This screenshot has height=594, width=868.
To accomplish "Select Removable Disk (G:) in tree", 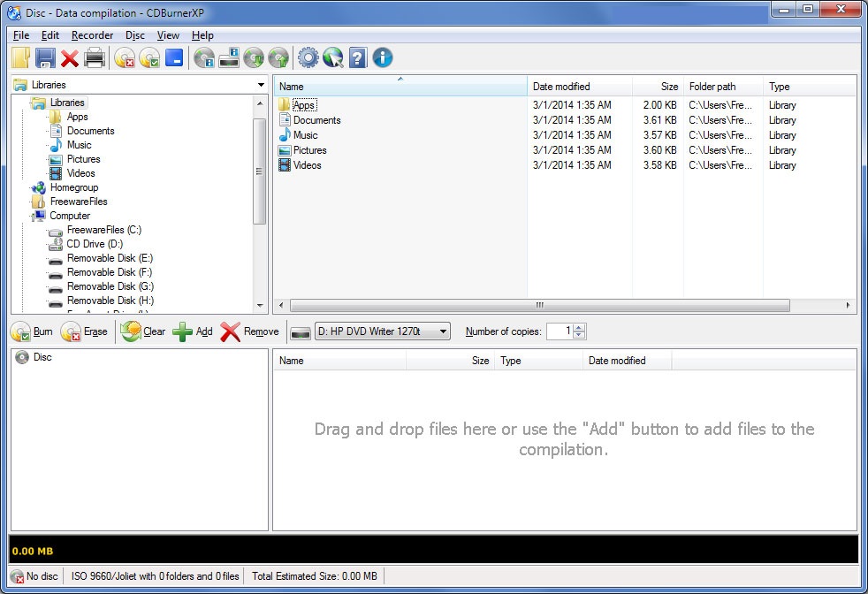I will pyautogui.click(x=110, y=286).
